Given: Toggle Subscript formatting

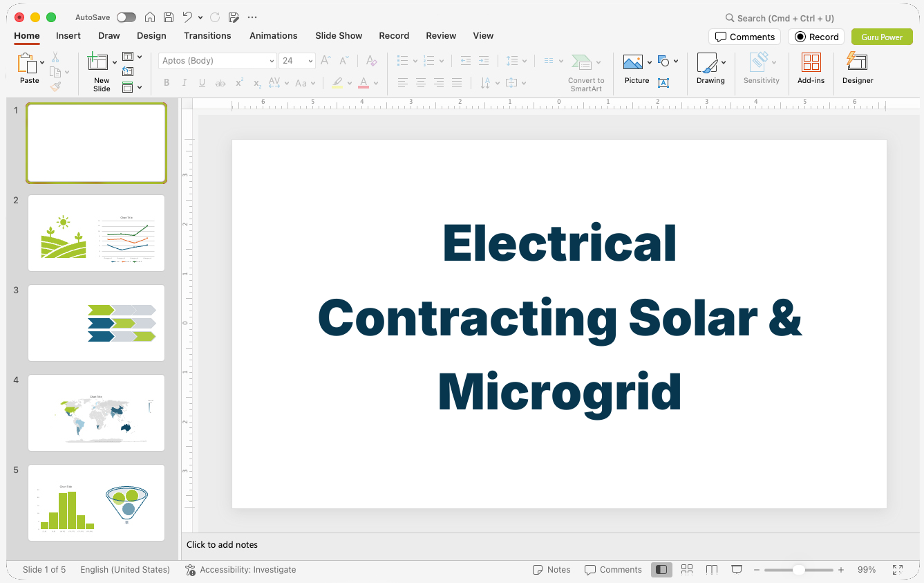Looking at the screenshot, I should pyautogui.click(x=257, y=83).
